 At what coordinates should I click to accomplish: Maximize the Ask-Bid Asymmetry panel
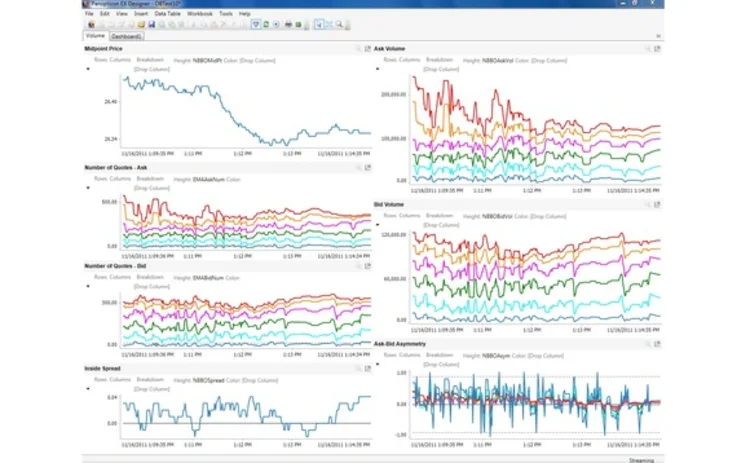(657, 344)
